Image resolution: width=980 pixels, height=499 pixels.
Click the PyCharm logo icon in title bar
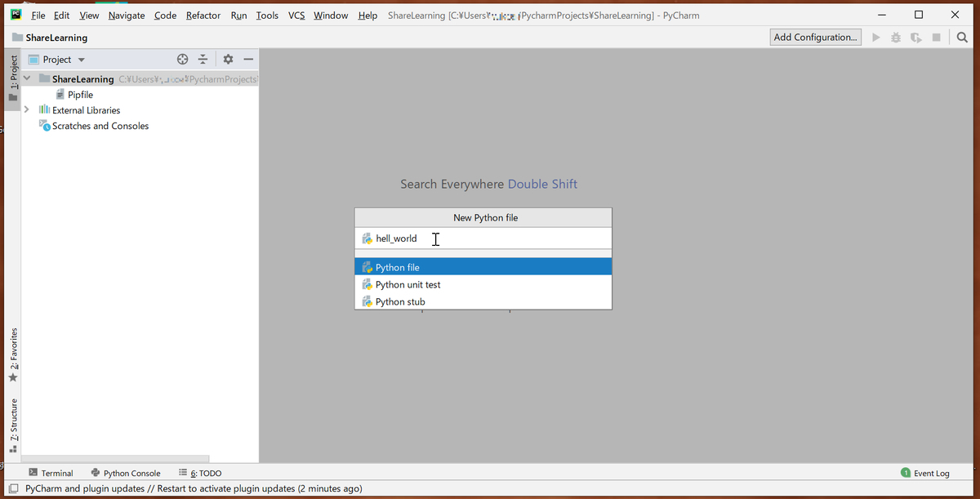(16, 15)
